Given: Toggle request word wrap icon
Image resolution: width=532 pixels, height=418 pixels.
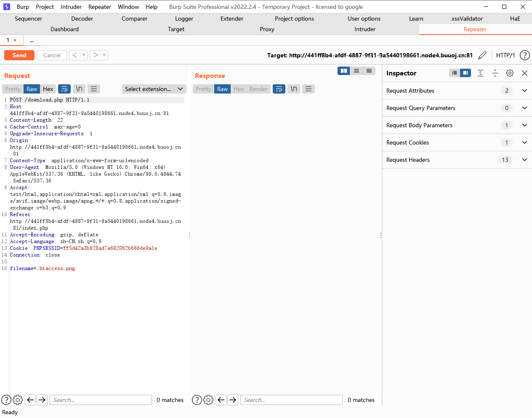Looking at the screenshot, I should (x=64, y=89).
